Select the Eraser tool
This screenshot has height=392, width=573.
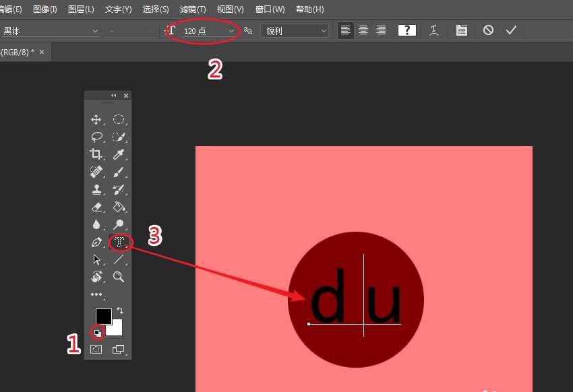click(96, 207)
